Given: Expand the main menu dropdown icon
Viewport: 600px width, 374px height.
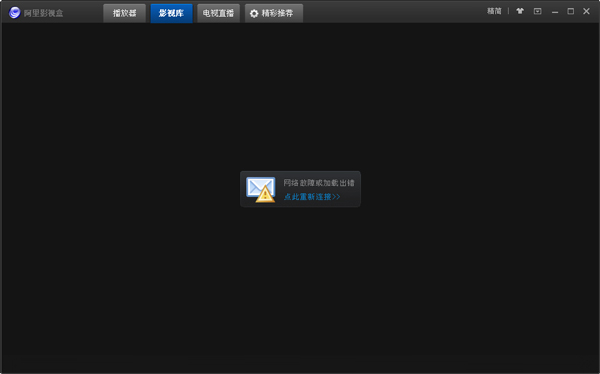Looking at the screenshot, I should point(538,11).
